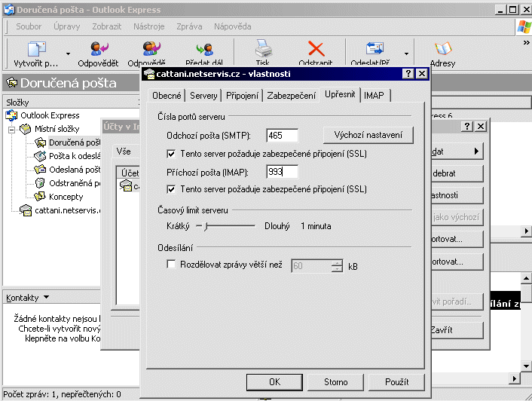Screen dimensions: 532x401
Task: Select the Místní složky folder
Action: (57, 129)
